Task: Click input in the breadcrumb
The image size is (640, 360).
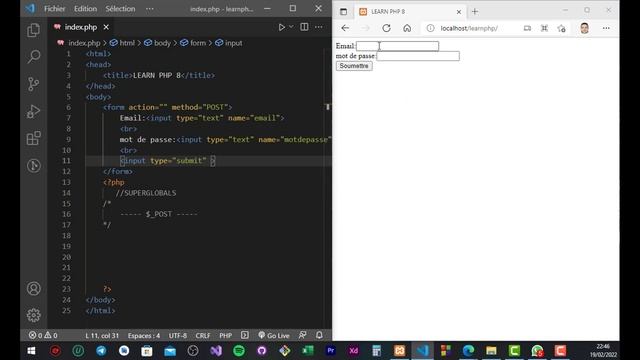Action: click(233, 43)
